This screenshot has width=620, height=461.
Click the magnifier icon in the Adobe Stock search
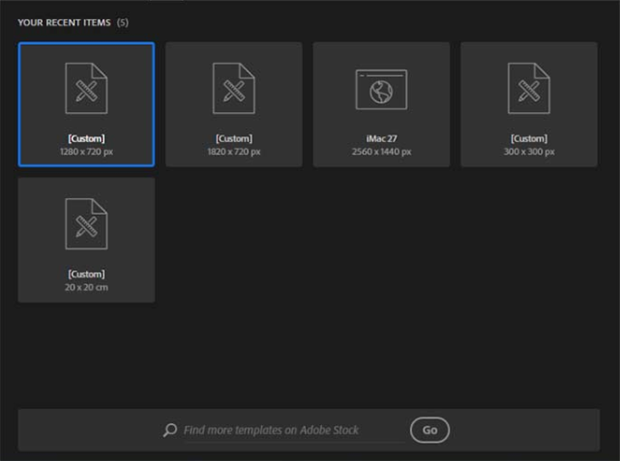pyautogui.click(x=170, y=430)
